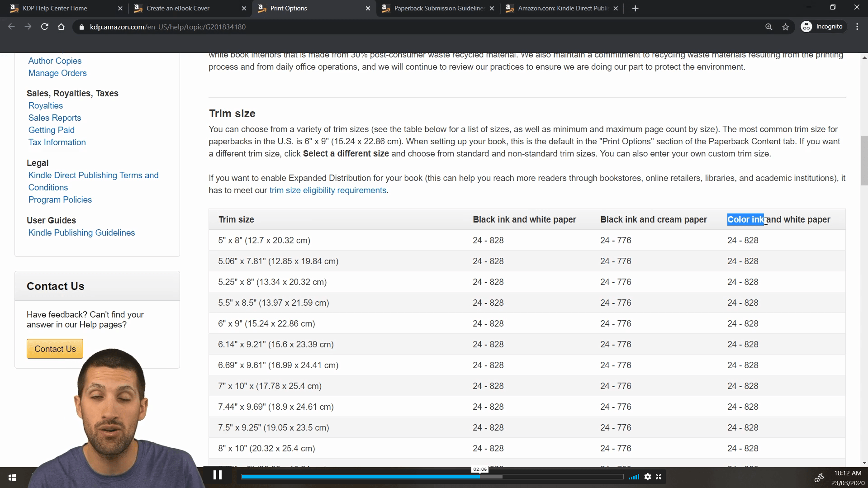Pause the video playback
The height and width of the screenshot is (488, 868).
218,474
